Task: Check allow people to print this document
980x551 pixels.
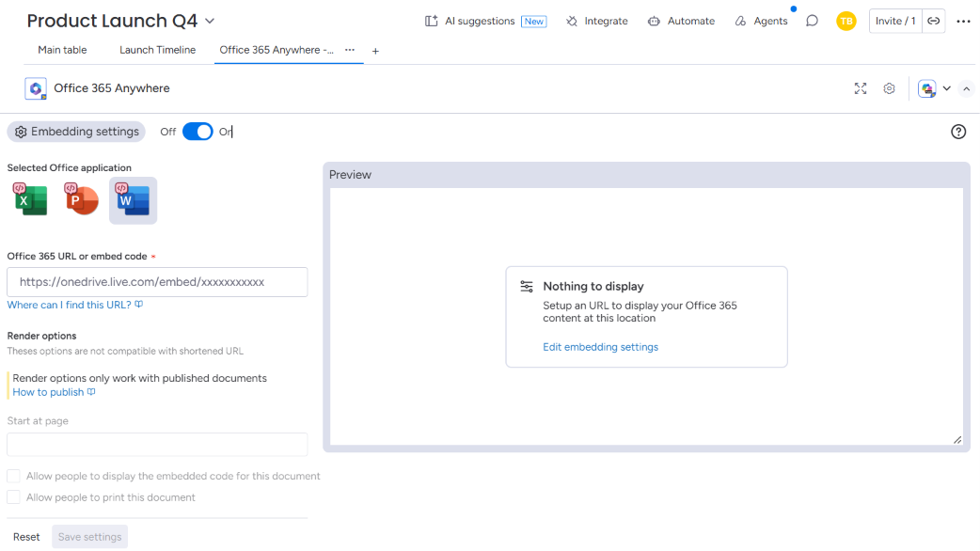Action: [13, 497]
